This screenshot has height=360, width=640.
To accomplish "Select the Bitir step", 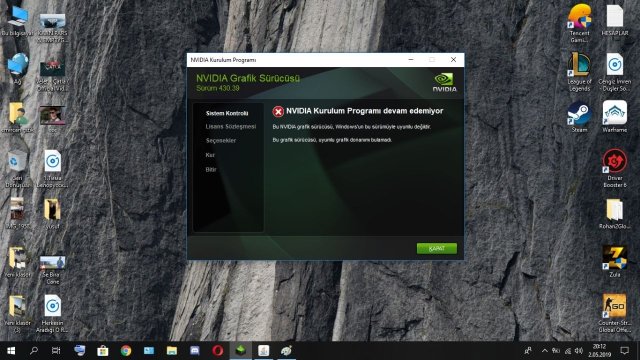I will (211, 169).
